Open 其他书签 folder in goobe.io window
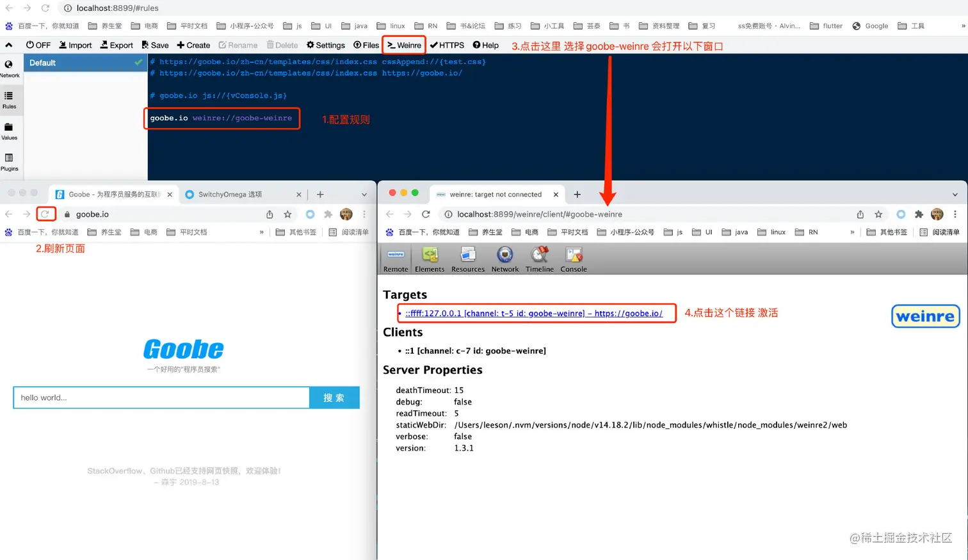Image resolution: width=968 pixels, height=560 pixels. pyautogui.click(x=296, y=232)
